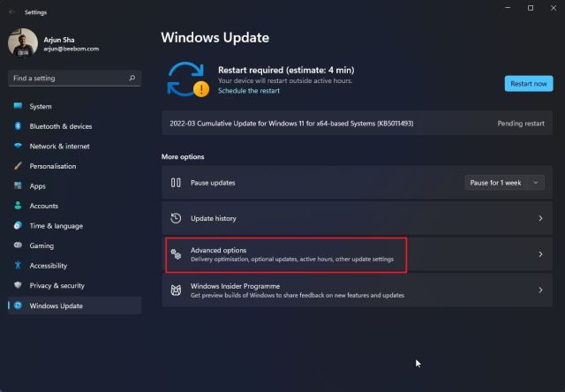Click the Time & language globe icon

tap(18, 225)
